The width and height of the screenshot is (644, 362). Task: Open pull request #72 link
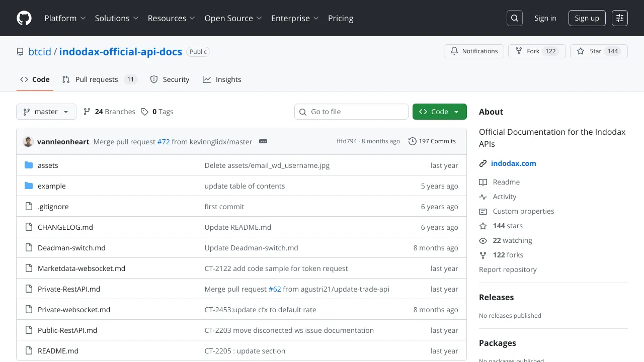click(164, 142)
